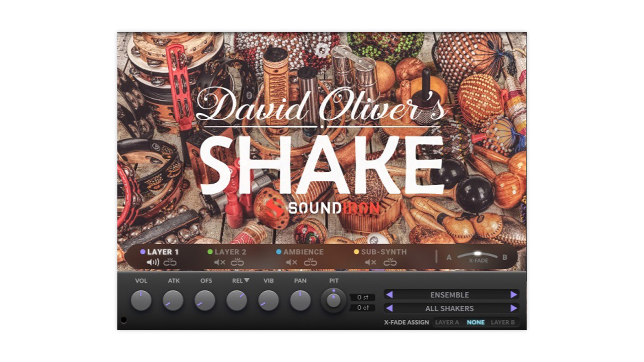This screenshot has height=362, width=644.
Task: Click the Sub-Synth link icon
Action: [390, 262]
